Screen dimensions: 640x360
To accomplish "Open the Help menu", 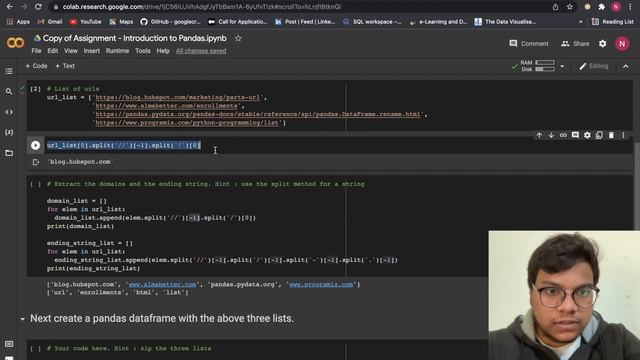I will (163, 51).
